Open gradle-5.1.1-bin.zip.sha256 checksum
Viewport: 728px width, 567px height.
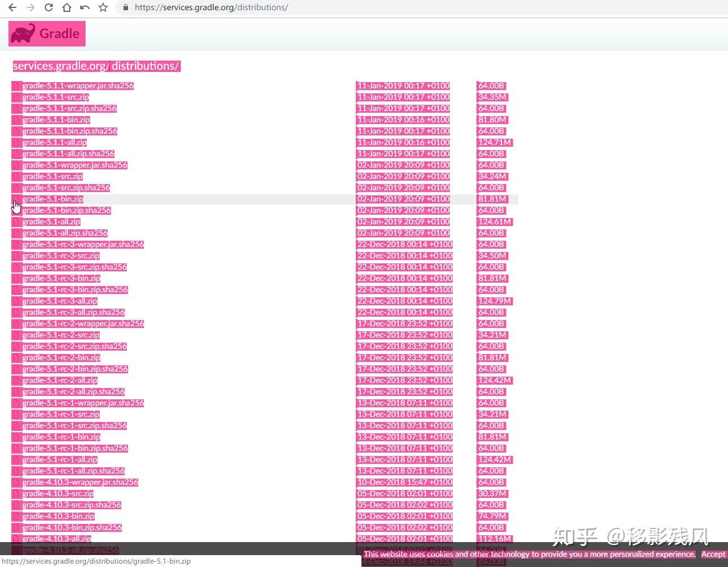70,131
